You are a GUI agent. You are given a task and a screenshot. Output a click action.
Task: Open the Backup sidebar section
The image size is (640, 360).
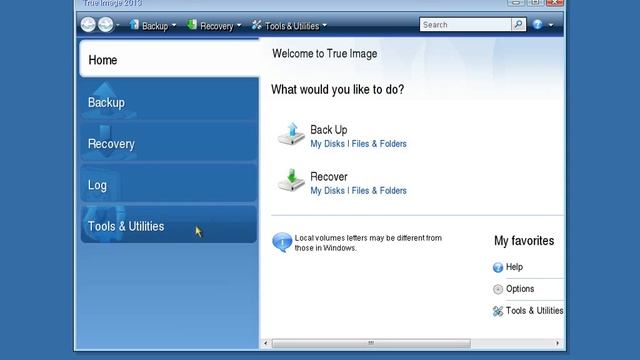click(x=169, y=101)
